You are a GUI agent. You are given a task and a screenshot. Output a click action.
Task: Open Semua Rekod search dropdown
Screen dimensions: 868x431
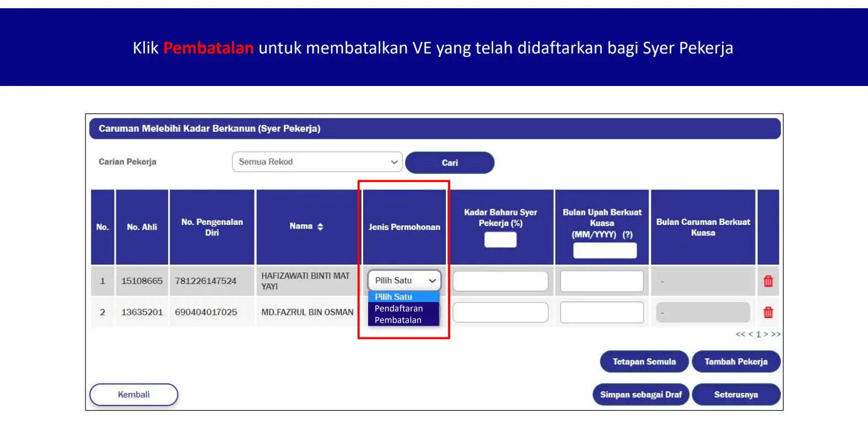coord(317,162)
